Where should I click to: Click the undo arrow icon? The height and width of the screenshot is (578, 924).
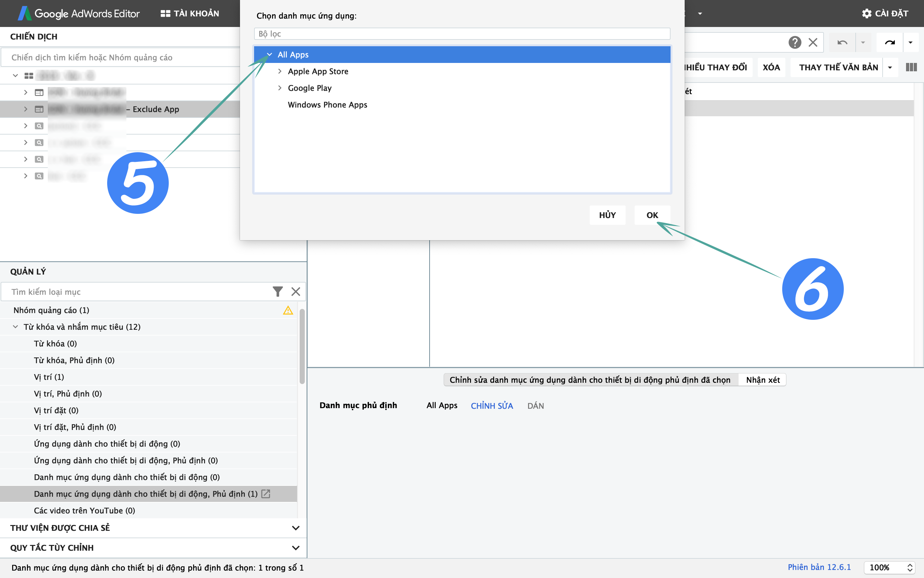[x=842, y=42]
